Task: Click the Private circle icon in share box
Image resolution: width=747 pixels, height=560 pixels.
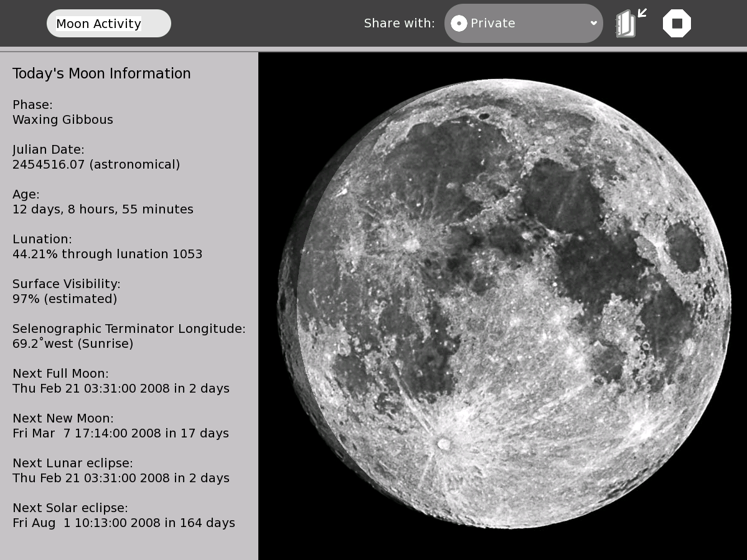Action: tap(459, 24)
